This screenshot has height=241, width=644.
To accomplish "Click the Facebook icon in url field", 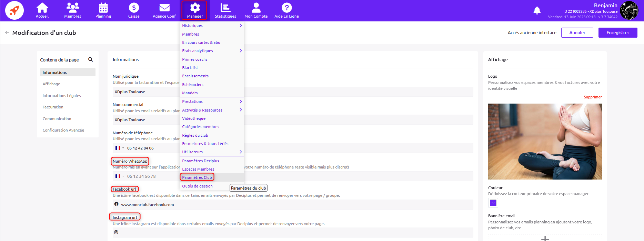I will point(117,204).
